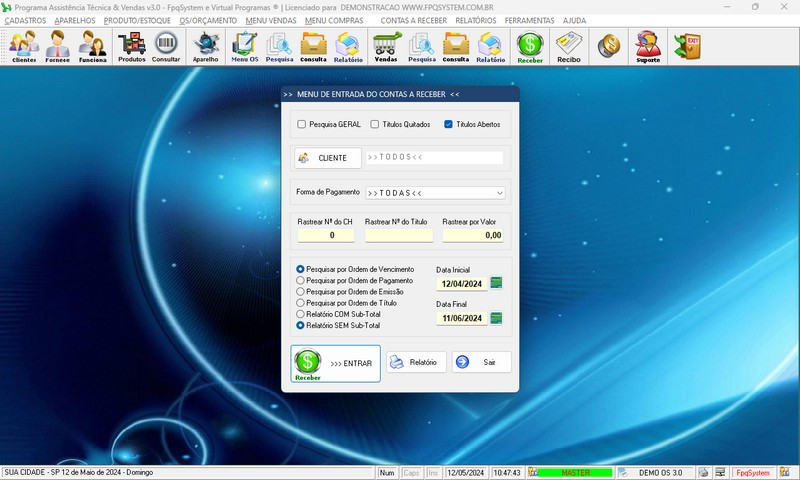
Task: Open Produtos from the toolbar
Action: pyautogui.click(x=131, y=46)
